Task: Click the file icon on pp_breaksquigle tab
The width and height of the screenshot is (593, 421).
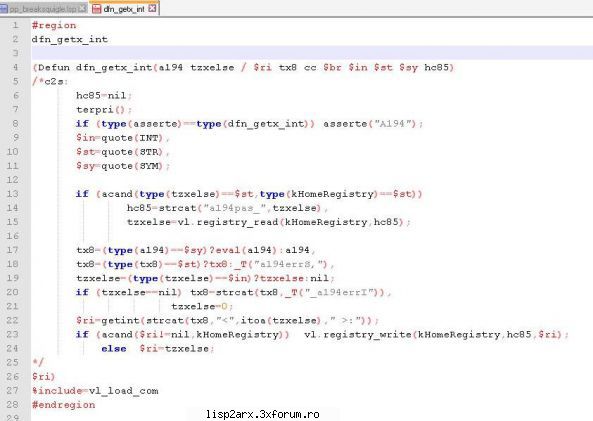Action: (3, 9)
